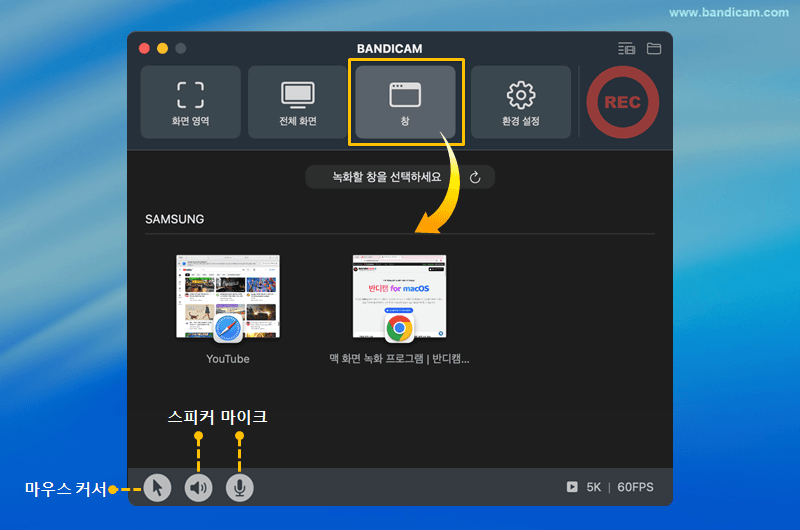Select the 창 window capture mode
Image resolution: width=800 pixels, height=530 pixels.
click(405, 102)
